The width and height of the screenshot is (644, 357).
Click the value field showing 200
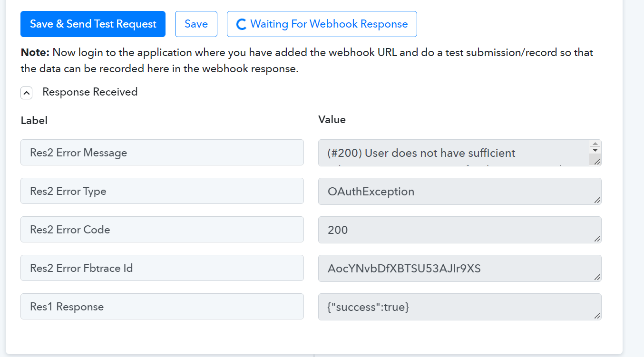pyautogui.click(x=460, y=230)
